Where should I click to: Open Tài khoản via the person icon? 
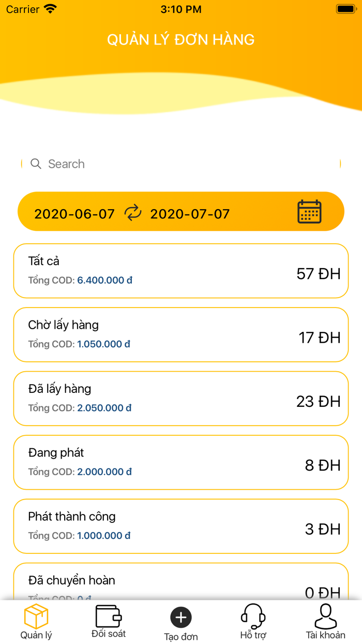[325, 615]
